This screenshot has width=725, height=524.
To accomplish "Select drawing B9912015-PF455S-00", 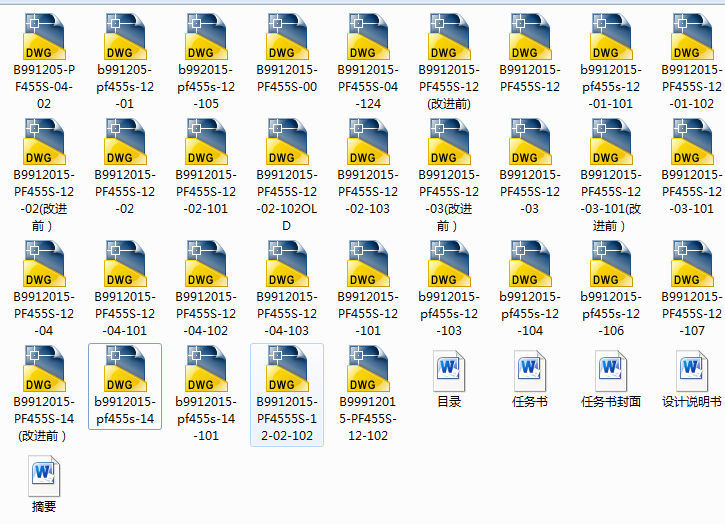I will tap(287, 53).
